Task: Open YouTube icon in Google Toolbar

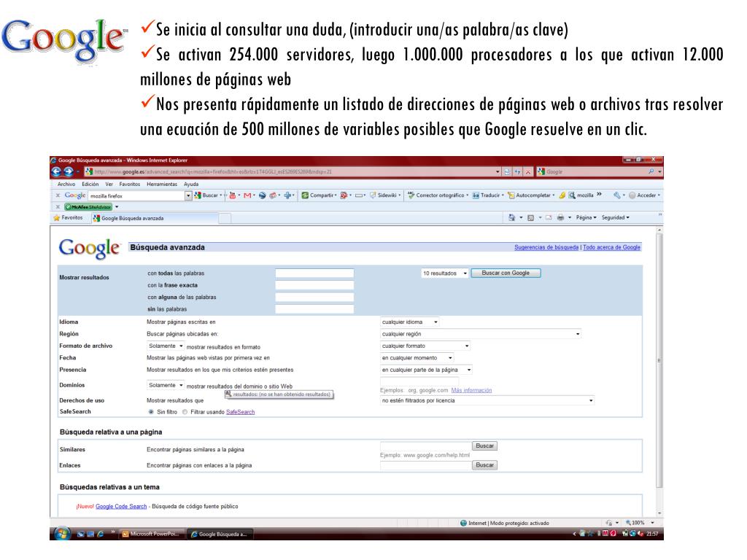Action: [x=232, y=195]
